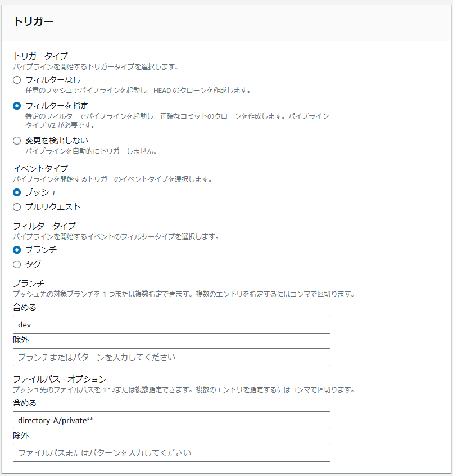Click help text パイプラインを開始するイベントのフィルタータイプを選択します
453x476 pixels.
pos(116,237)
